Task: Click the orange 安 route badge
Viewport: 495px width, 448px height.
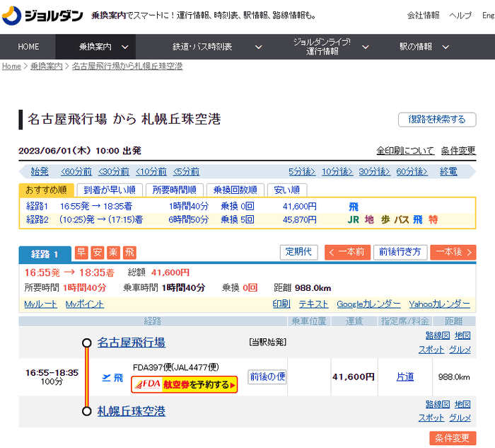Action: click(97, 252)
